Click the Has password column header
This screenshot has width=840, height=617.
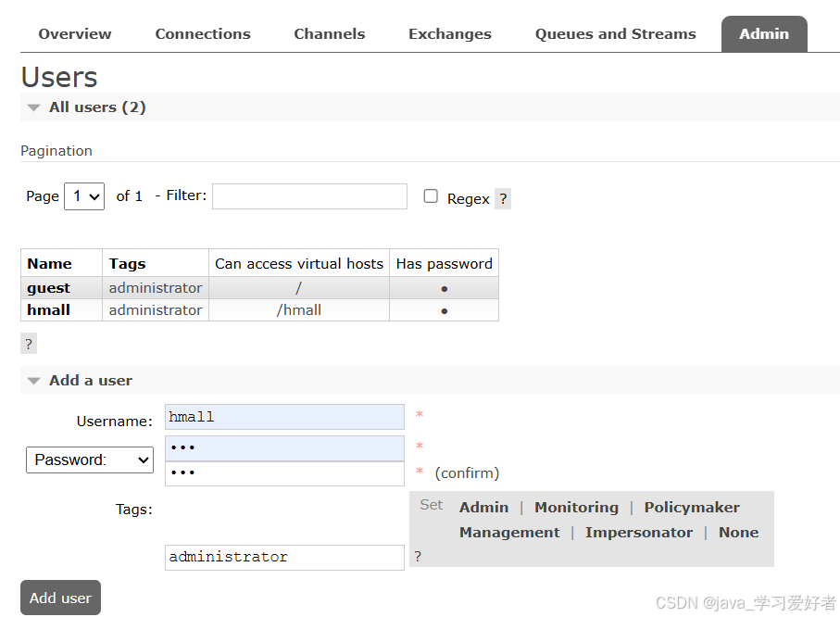tap(445, 264)
